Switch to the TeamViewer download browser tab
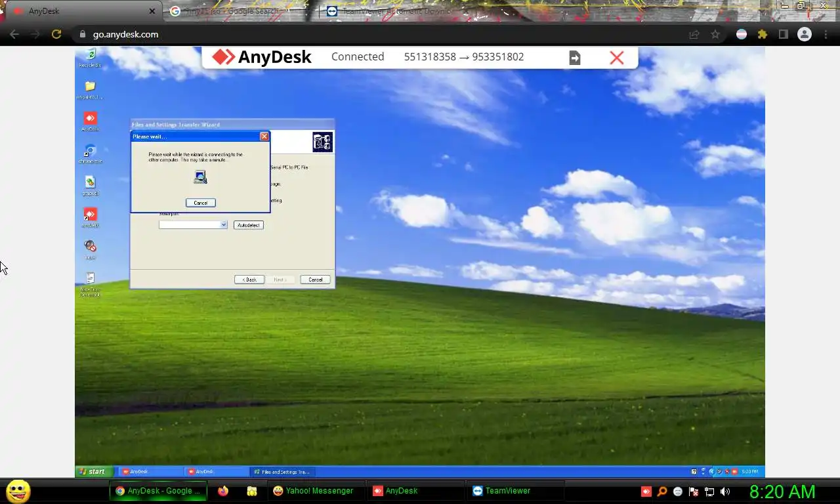Viewport: 840px width, 504px height. coord(397,11)
